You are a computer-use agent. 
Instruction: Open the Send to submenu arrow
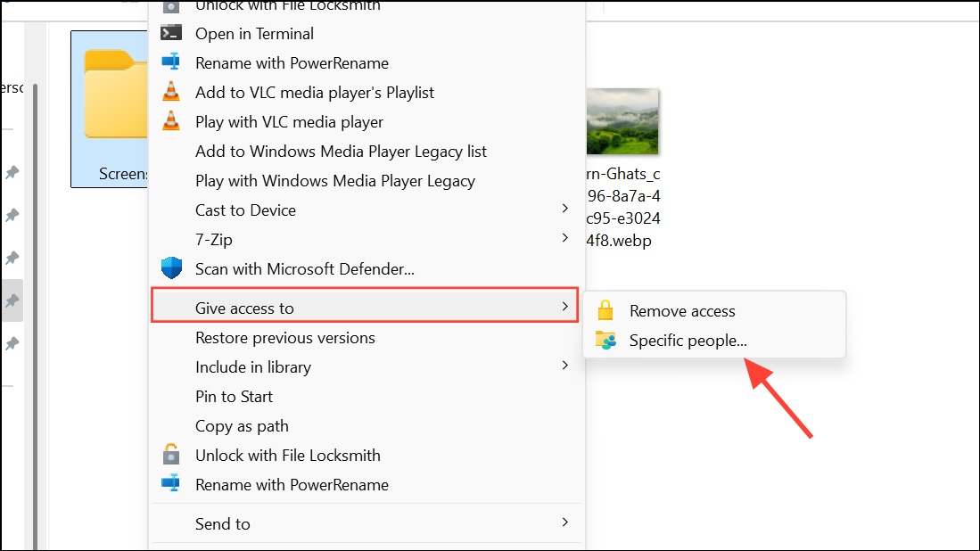pyautogui.click(x=564, y=522)
